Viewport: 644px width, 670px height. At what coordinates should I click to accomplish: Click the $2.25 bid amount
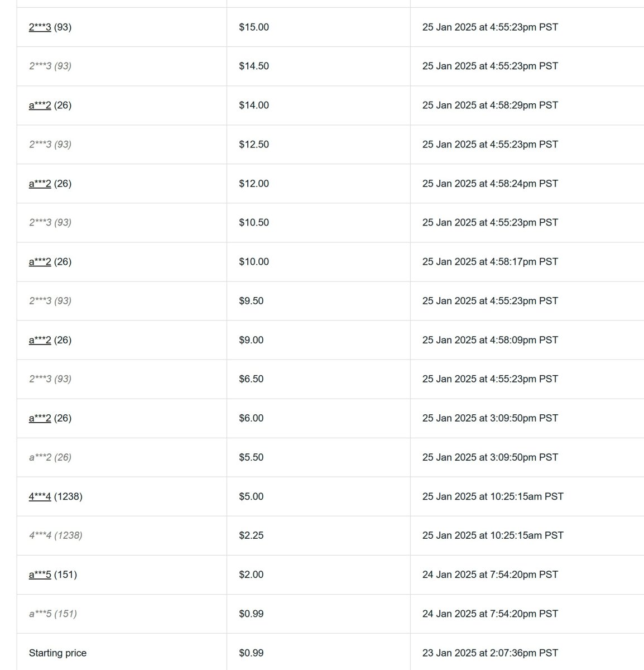pyautogui.click(x=251, y=535)
